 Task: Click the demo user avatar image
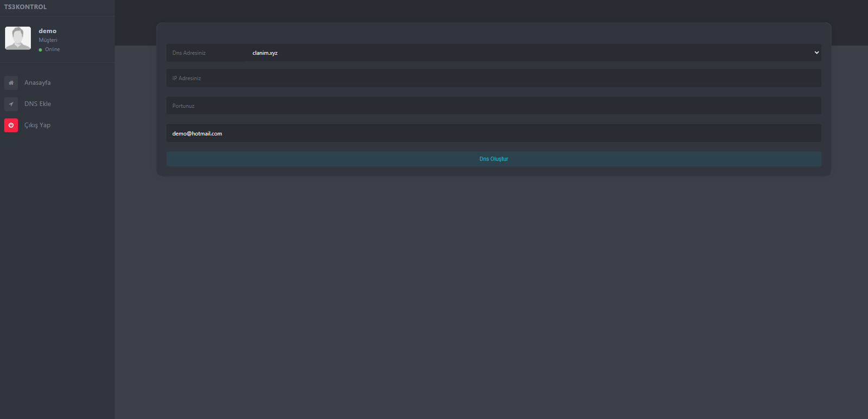[x=18, y=38]
